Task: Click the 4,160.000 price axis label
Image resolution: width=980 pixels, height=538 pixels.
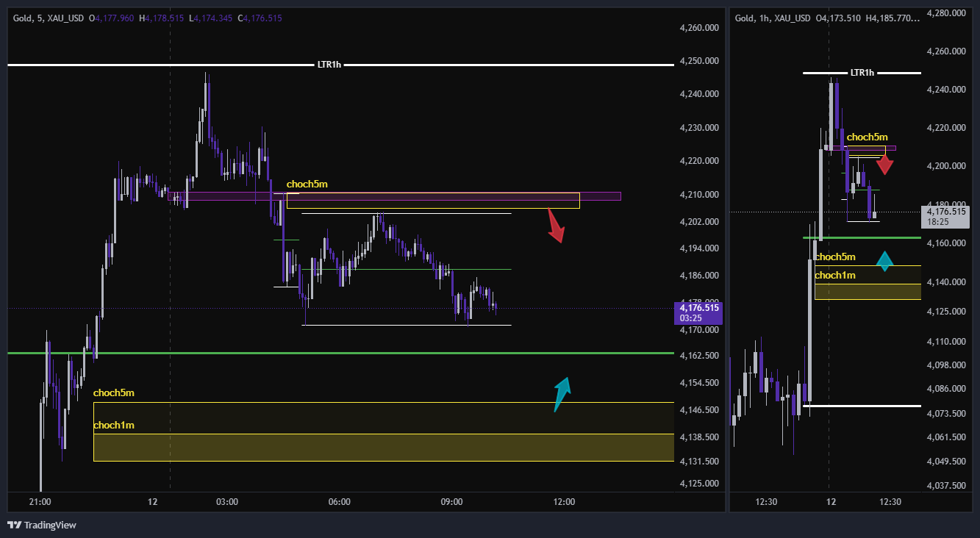Action: click(945, 243)
